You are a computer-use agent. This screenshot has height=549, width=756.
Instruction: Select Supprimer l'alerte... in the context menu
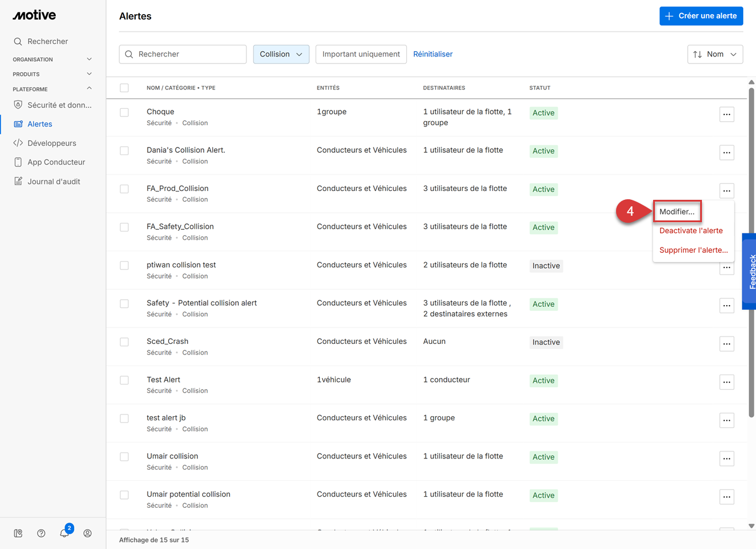tap(693, 250)
